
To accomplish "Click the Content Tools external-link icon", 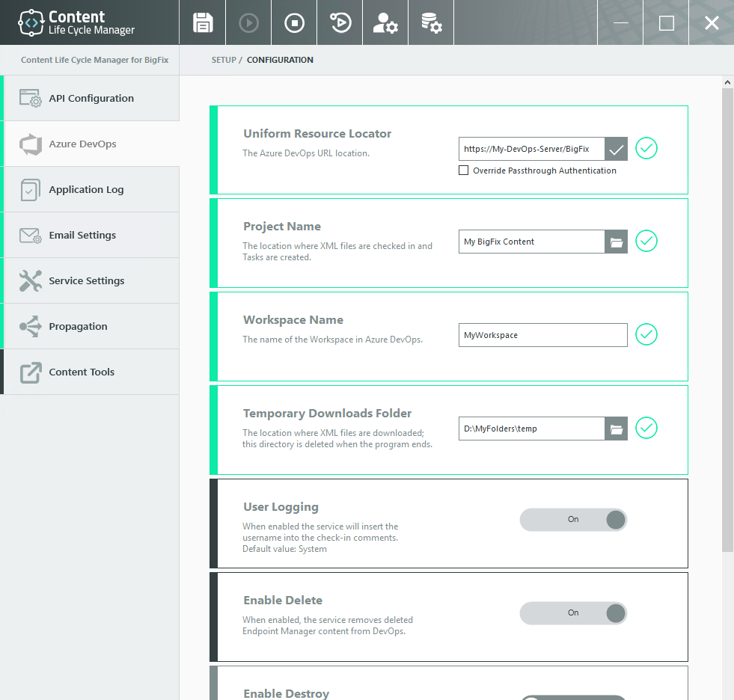I will click(x=31, y=372).
